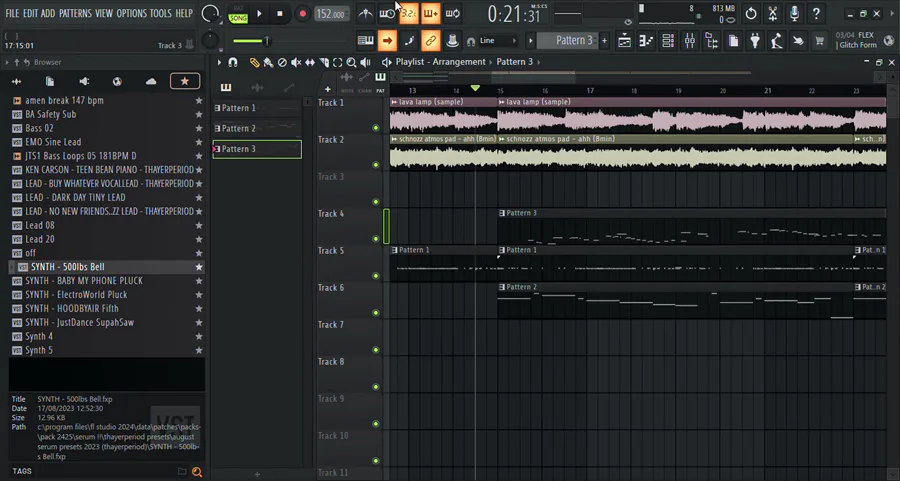
Task: Select the playlist Paint brush tool
Action: click(x=268, y=62)
